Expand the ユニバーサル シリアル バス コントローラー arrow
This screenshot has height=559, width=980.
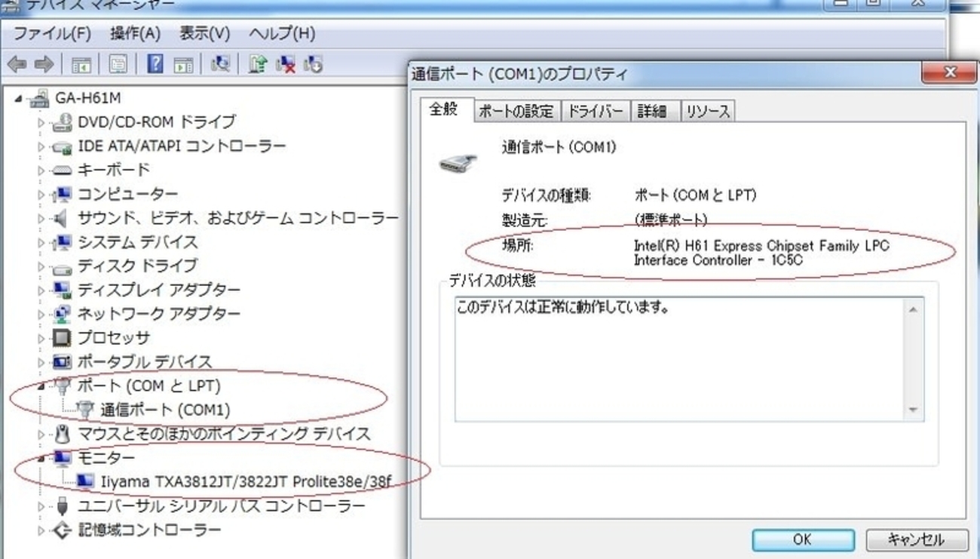click(x=42, y=506)
